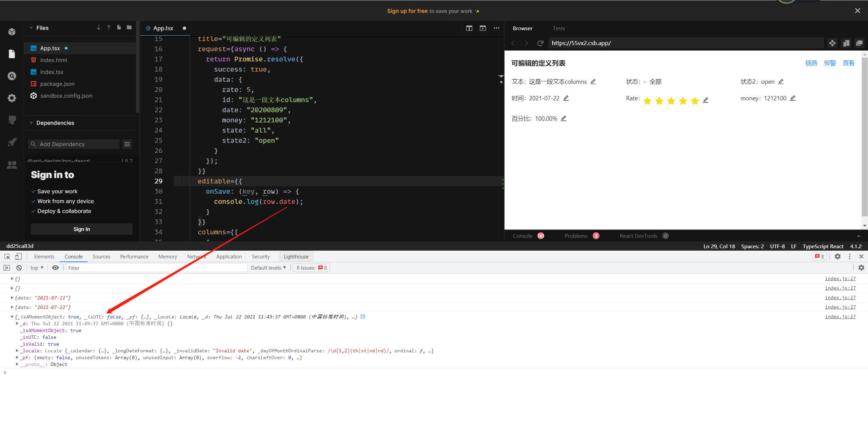The image size is (868, 428).
Task: Switch to the Elements tab
Action: tap(44, 256)
